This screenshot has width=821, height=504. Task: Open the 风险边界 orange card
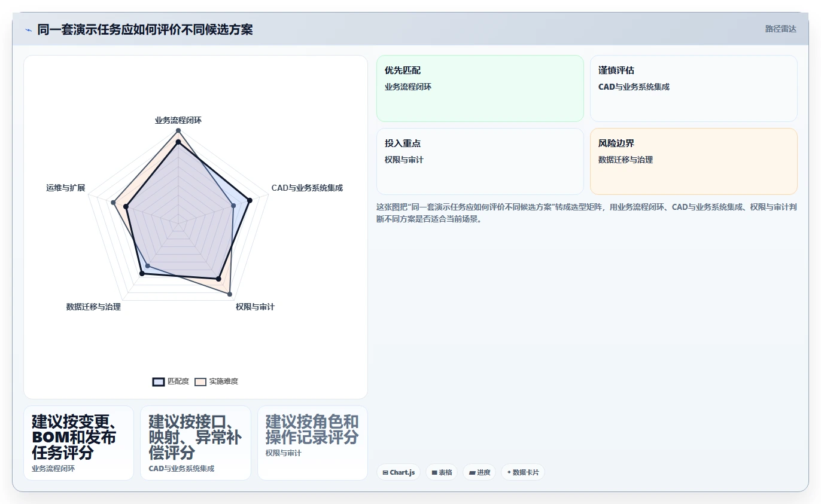[694, 161]
